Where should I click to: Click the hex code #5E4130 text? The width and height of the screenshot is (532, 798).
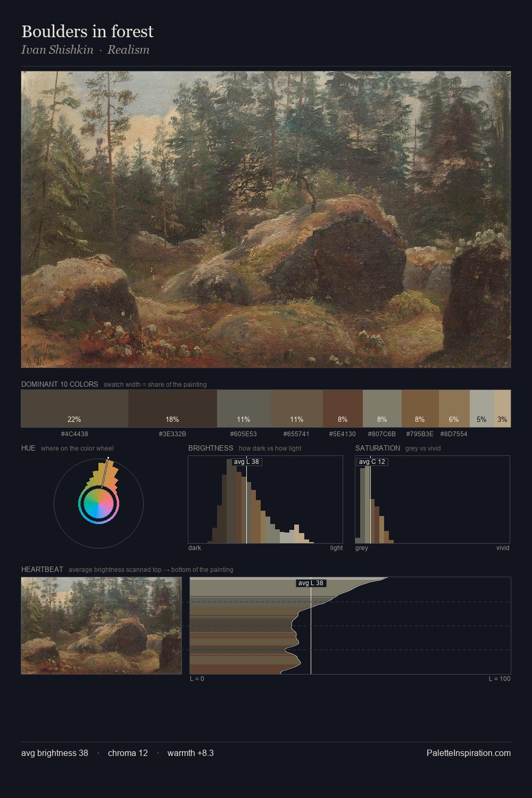(343, 434)
